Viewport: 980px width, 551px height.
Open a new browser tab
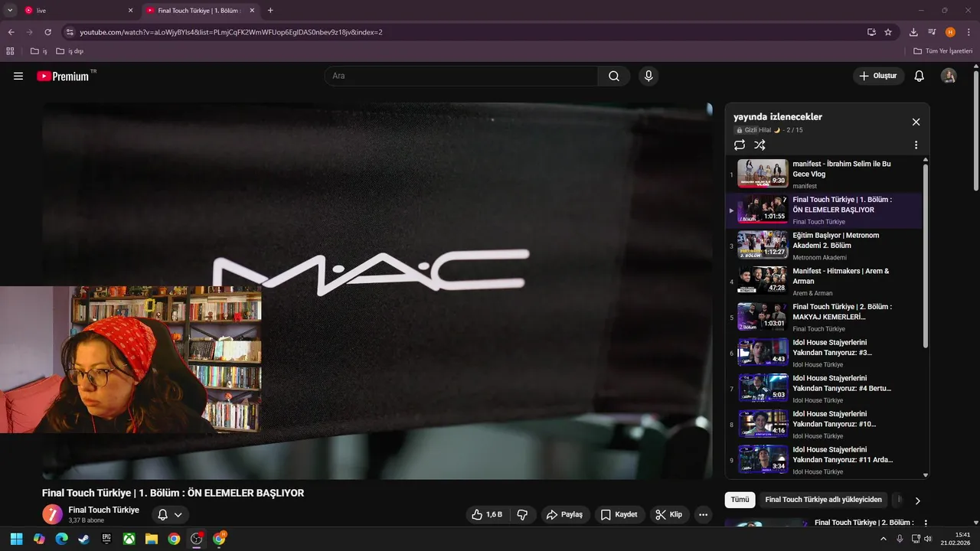[x=270, y=11]
